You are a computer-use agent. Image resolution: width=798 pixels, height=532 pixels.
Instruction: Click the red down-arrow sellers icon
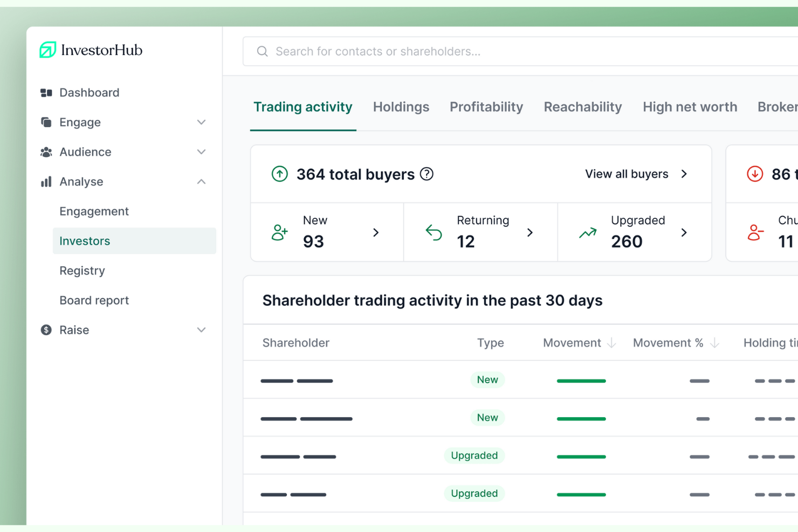pos(754,174)
